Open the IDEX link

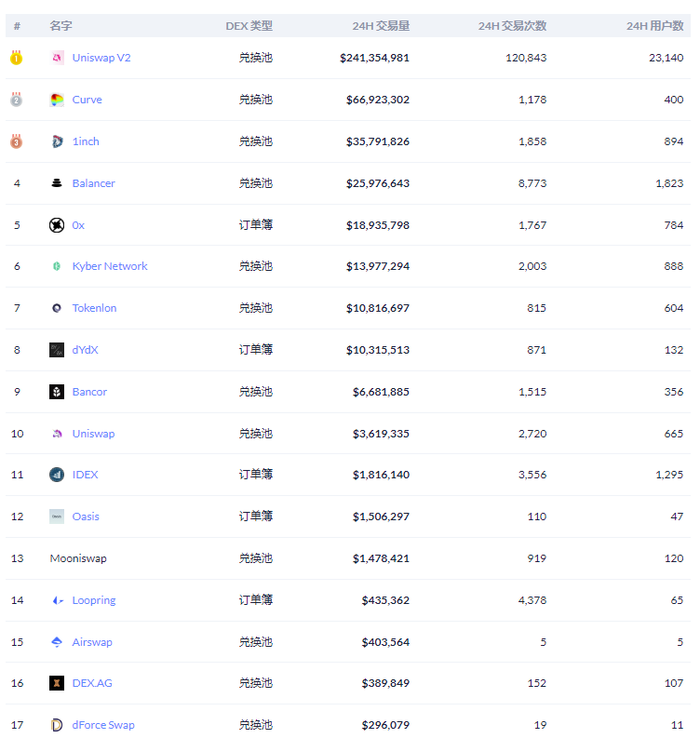86,475
